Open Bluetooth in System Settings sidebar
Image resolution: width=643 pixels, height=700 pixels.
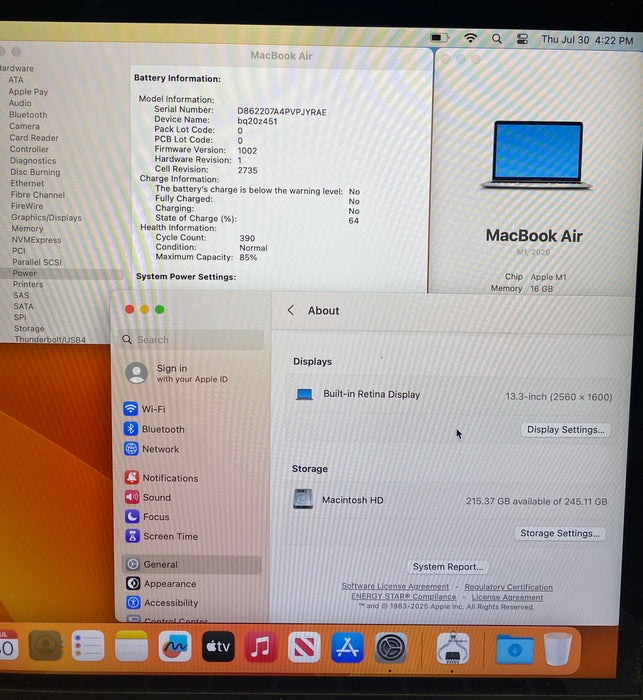(154, 429)
